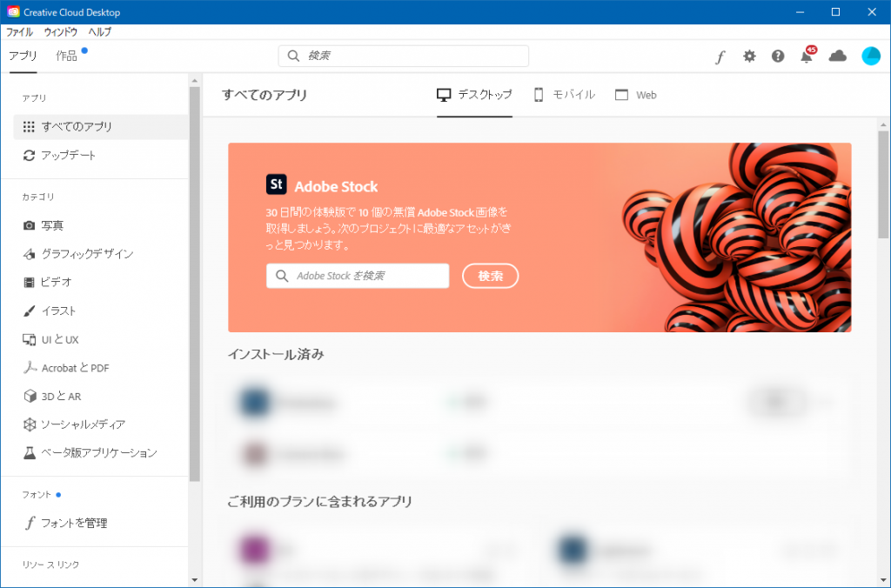Open settings gear icon

[x=749, y=56]
